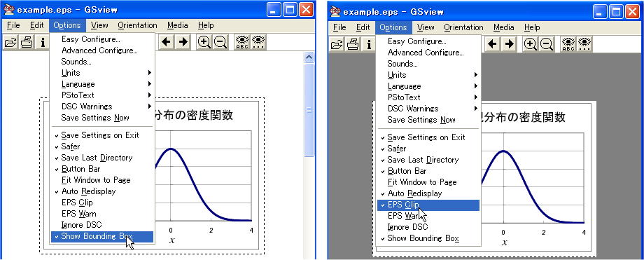
Task: Toggle Show Bounding Box in left window menu
Action: [102, 237]
